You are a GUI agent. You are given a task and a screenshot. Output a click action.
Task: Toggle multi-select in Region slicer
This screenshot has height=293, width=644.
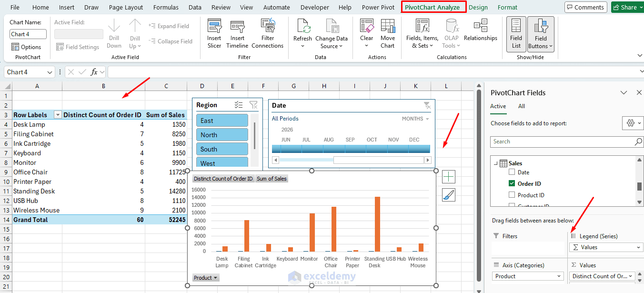coord(239,105)
